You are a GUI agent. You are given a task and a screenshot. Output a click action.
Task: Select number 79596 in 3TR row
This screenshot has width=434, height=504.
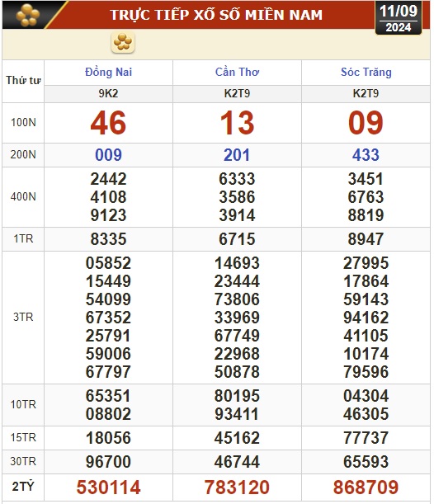click(x=366, y=372)
